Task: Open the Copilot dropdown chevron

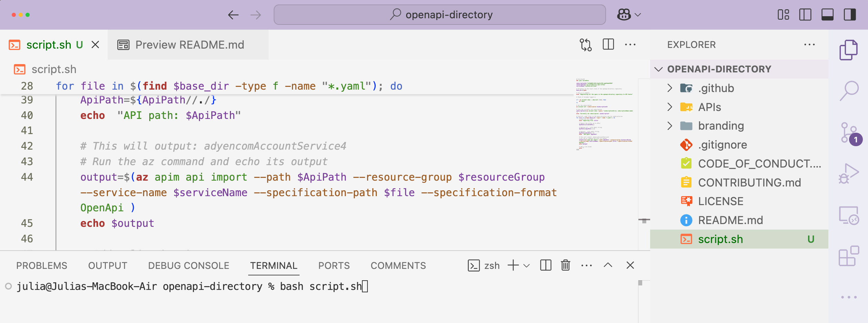Action: [x=638, y=15]
